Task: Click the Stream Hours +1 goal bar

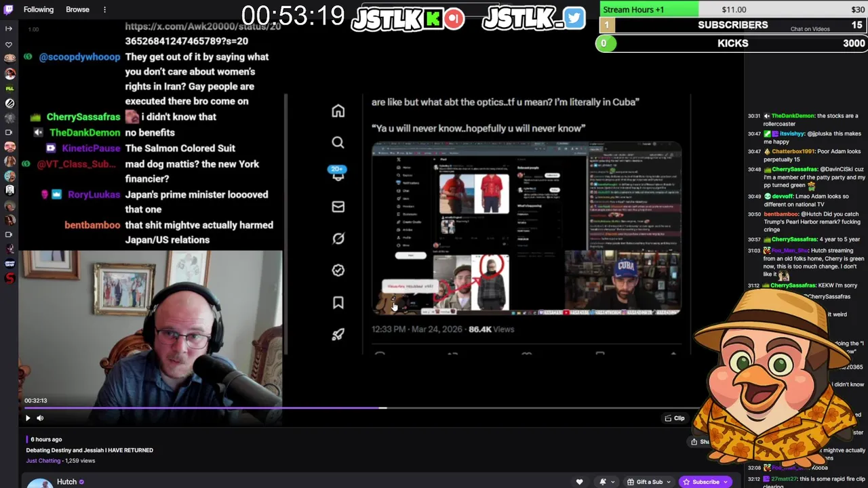Action: 732,9
